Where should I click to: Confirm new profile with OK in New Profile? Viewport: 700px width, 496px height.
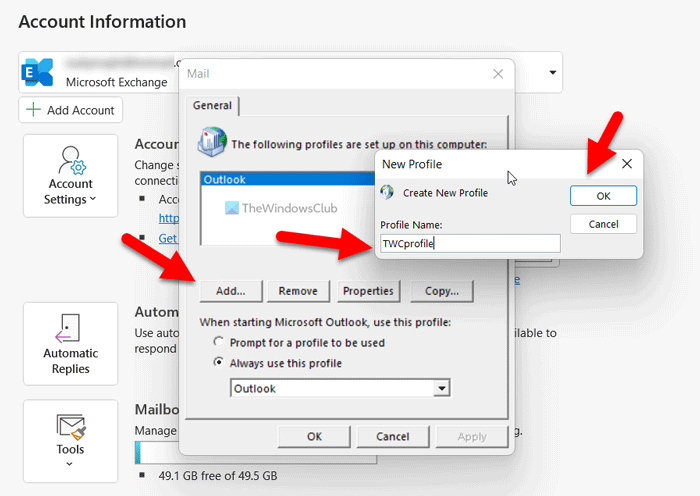click(x=603, y=196)
